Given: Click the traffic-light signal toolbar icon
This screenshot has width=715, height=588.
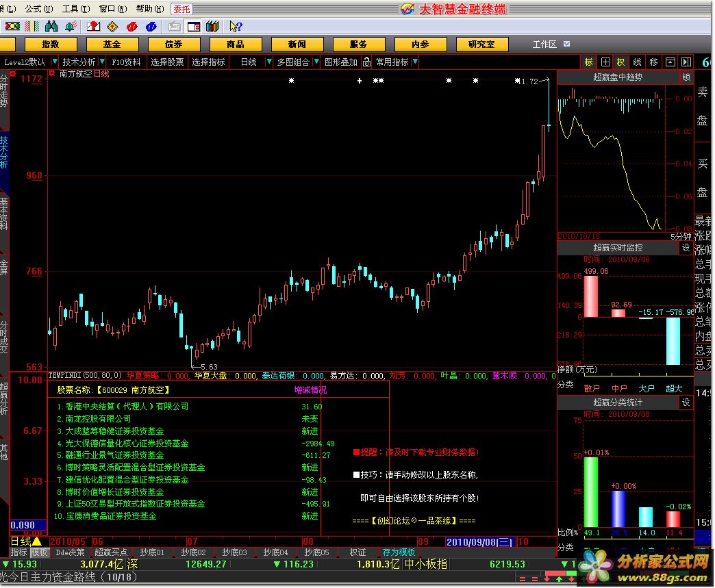Looking at the screenshot, I should [12, 27].
